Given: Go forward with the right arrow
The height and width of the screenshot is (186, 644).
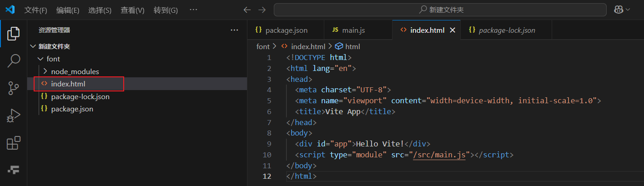Looking at the screenshot, I should coord(262,10).
